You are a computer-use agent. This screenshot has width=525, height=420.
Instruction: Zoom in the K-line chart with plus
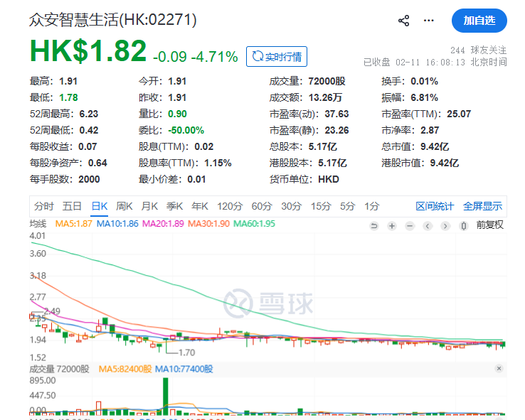coord(391,226)
